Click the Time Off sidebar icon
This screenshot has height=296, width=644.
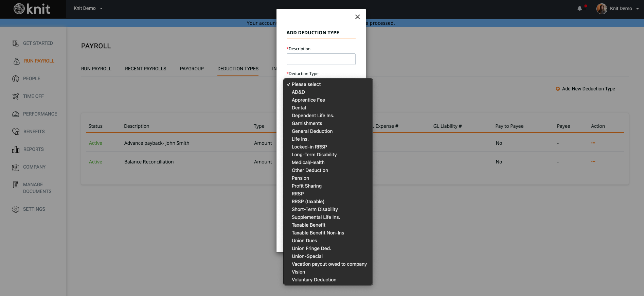tap(16, 96)
